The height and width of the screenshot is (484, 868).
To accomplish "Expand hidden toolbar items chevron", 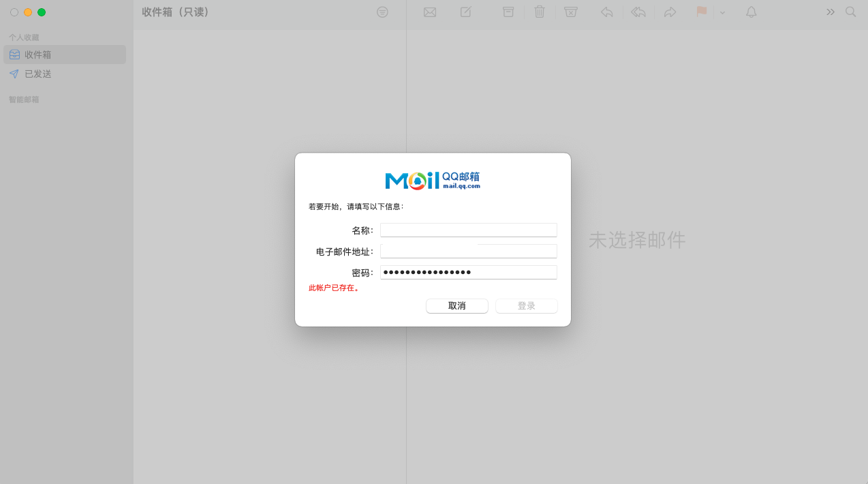I will click(x=831, y=12).
